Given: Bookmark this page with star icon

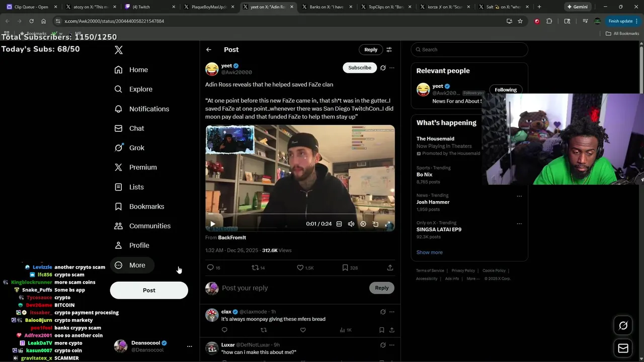Looking at the screenshot, I should (x=520, y=21).
